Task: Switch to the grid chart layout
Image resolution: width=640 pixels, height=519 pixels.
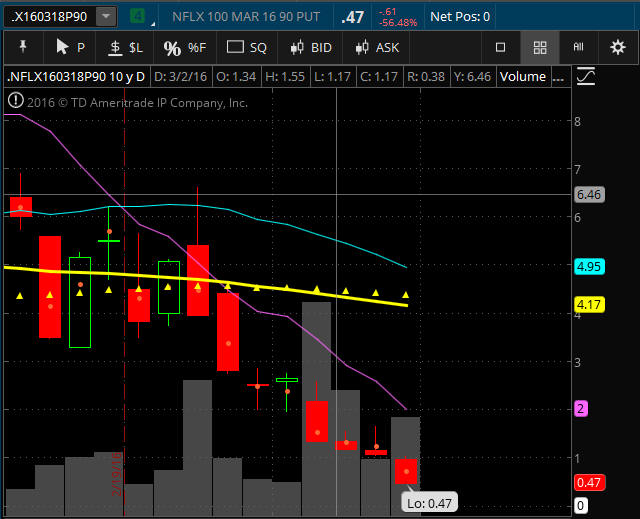Action: pos(540,47)
